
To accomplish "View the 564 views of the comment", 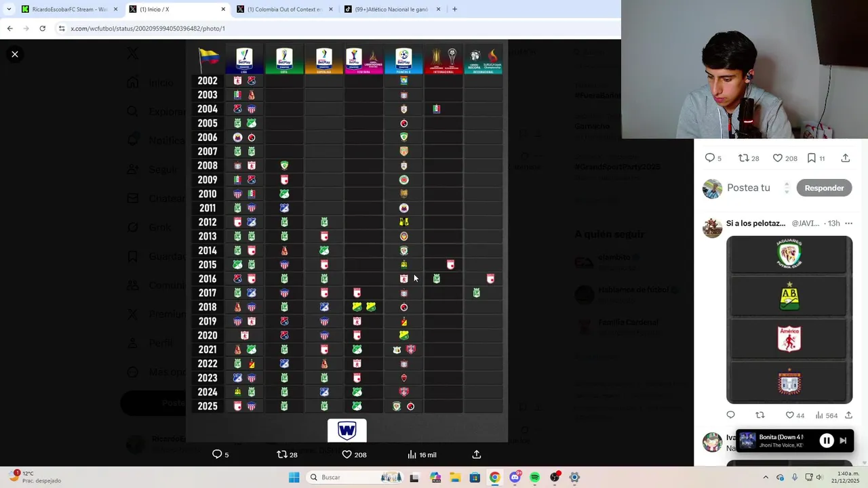I will click(826, 415).
